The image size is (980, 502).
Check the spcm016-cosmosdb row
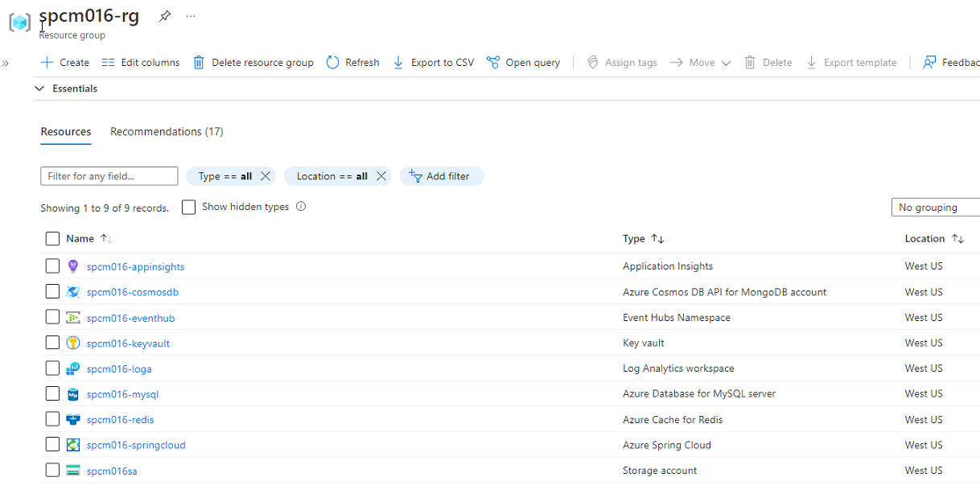52,291
